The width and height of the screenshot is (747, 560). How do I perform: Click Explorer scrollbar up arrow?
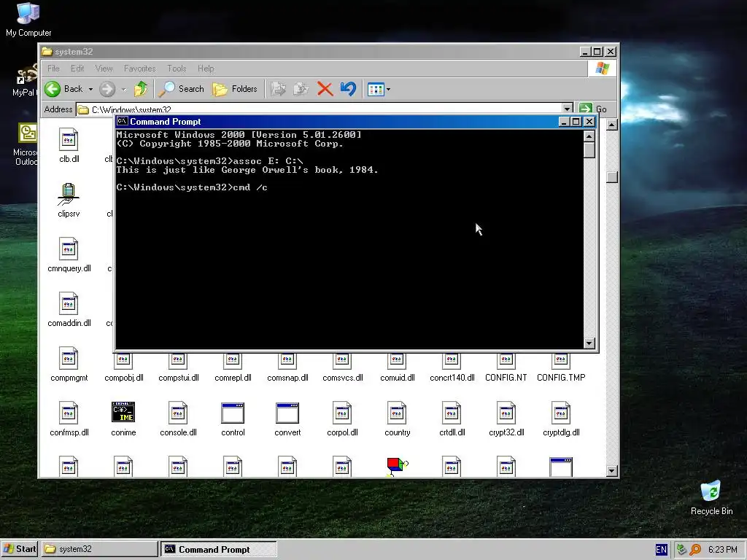[x=612, y=125]
